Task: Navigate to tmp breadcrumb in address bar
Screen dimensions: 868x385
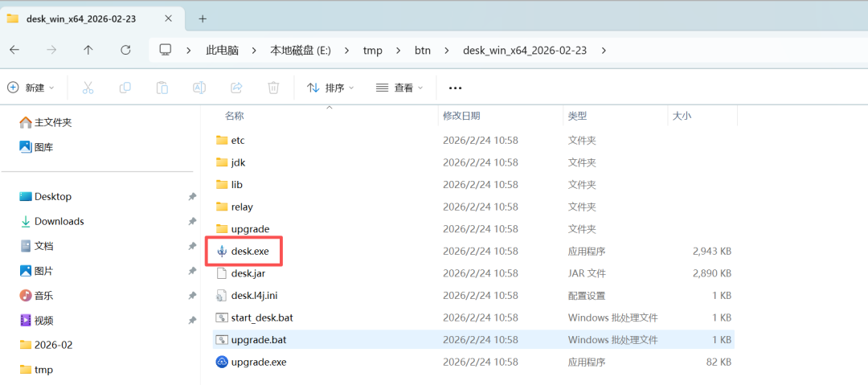Action: coord(373,51)
